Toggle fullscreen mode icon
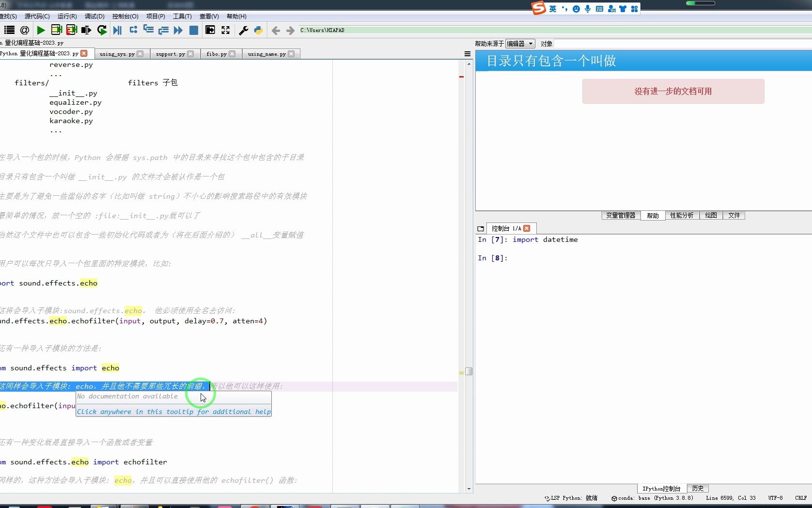Screen dimensions: 812x508 pyautogui.click(x=226, y=30)
